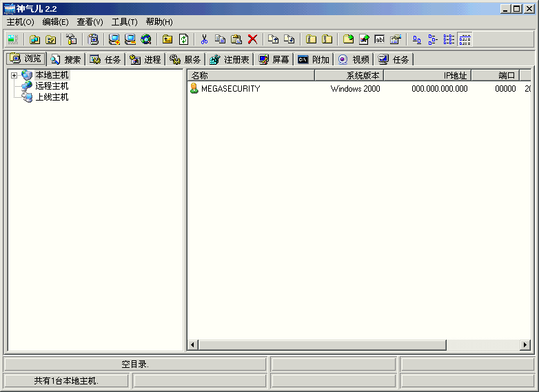This screenshot has width=539, height=392.
Task: Click the scissors Cut icon in toolbar
Action: 204,40
